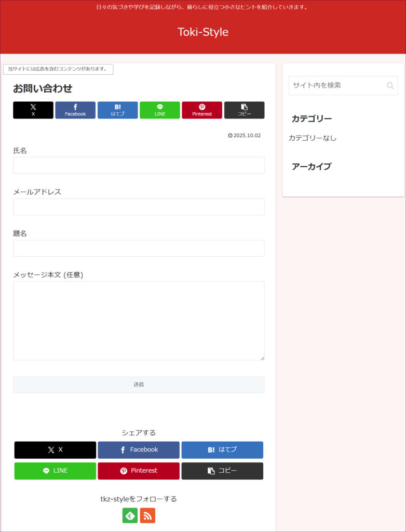Viewport: 406px width, 532px height.
Task: Grab the message textarea resize handle
Action: [262, 358]
